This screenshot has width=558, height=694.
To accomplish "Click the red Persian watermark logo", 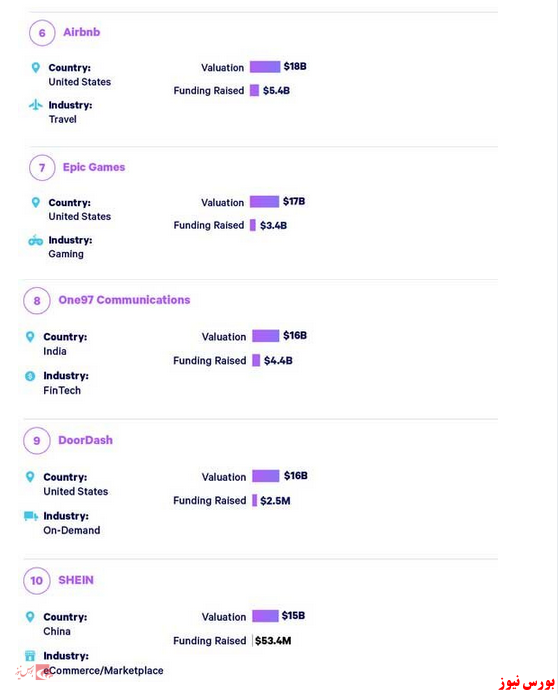I will [x=527, y=682].
